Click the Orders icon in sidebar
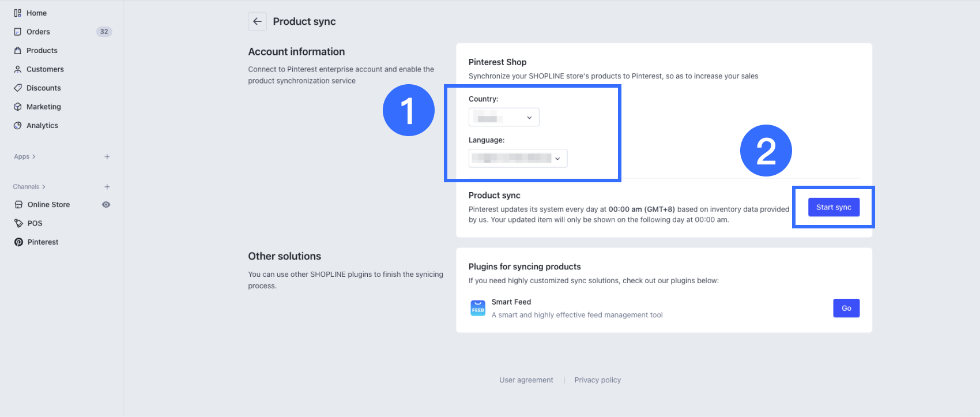The image size is (980, 417). point(18,32)
